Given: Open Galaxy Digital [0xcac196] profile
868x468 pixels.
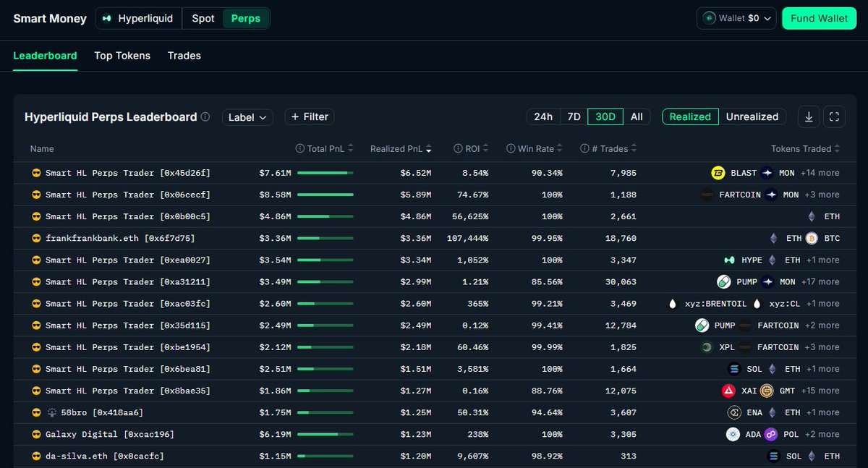Looking at the screenshot, I should pyautogui.click(x=110, y=434).
